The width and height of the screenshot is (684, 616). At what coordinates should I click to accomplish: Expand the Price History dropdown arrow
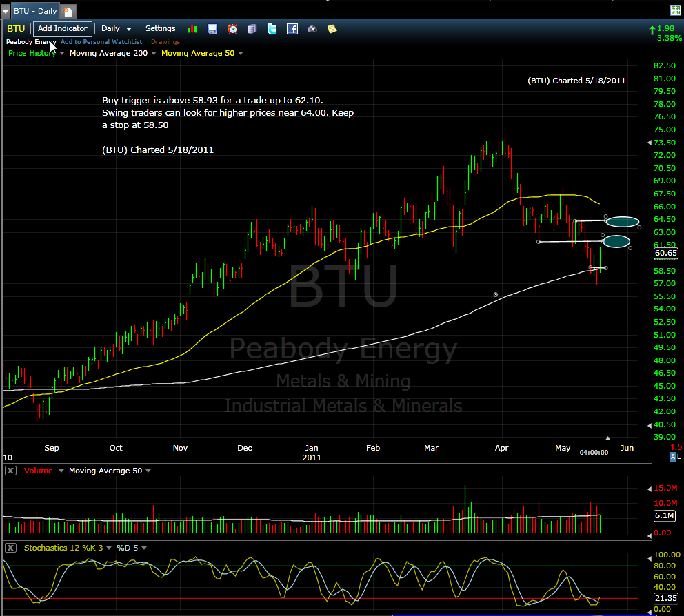pos(62,53)
